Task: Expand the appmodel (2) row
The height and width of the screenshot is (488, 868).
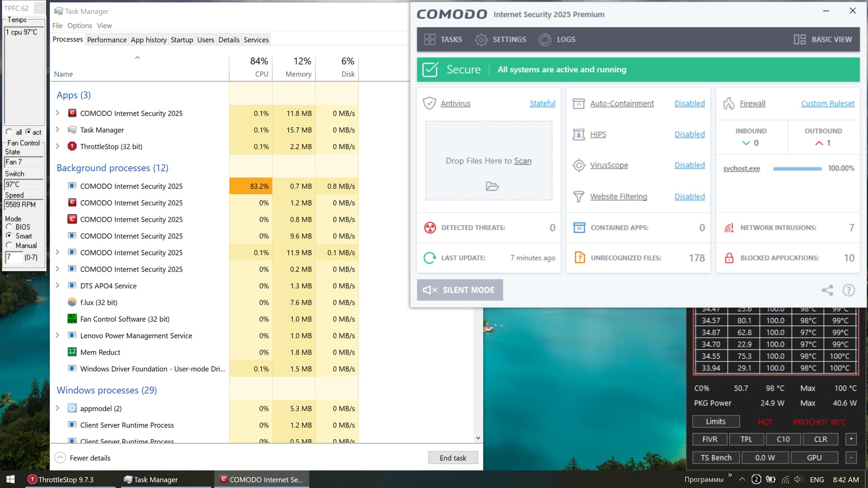Action: tap(57, 408)
